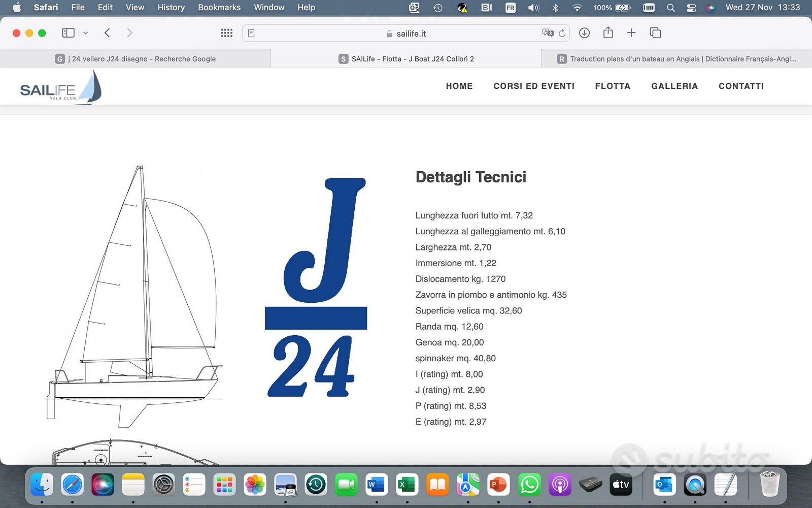Expand the sidebar options dropdown arrow
Screen dimensions: 812x508
point(86,33)
